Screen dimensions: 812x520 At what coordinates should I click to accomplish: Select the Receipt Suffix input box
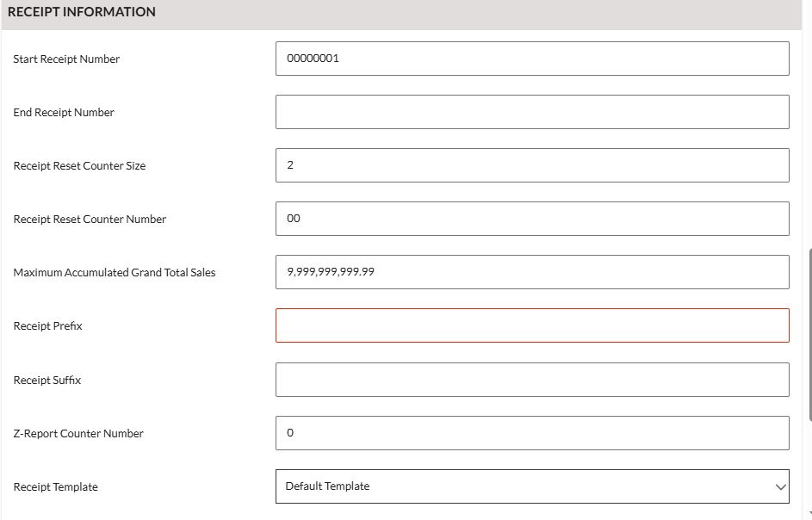click(532, 380)
